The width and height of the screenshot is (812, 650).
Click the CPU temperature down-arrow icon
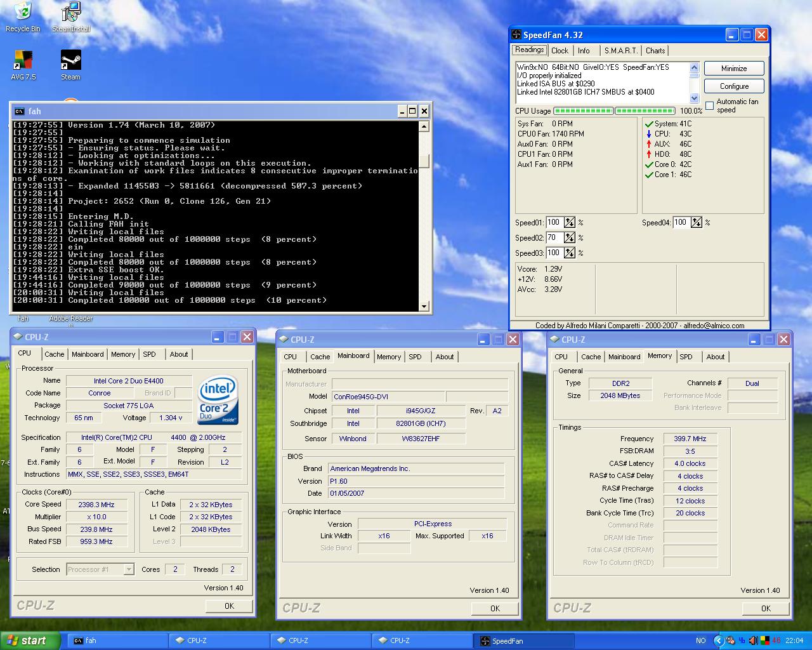(x=649, y=134)
